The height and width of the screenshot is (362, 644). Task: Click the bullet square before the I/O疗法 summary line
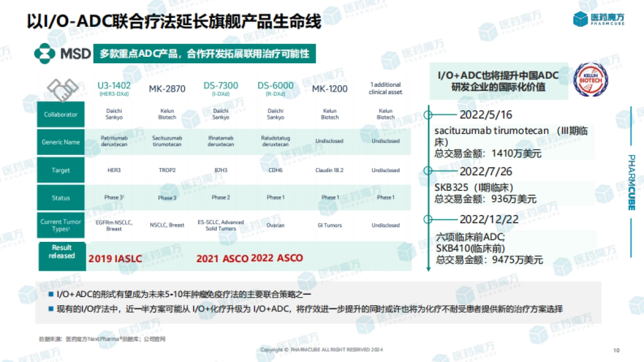[x=51, y=308]
